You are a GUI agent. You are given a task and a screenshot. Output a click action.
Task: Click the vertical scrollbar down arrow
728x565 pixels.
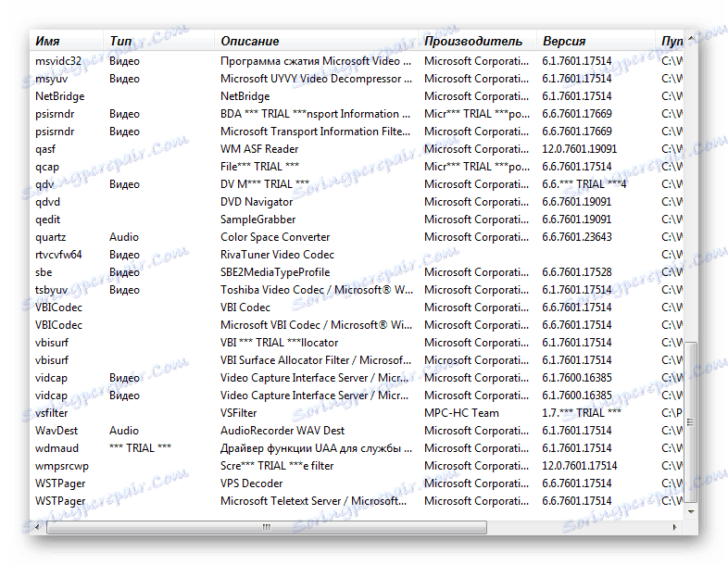(x=690, y=512)
